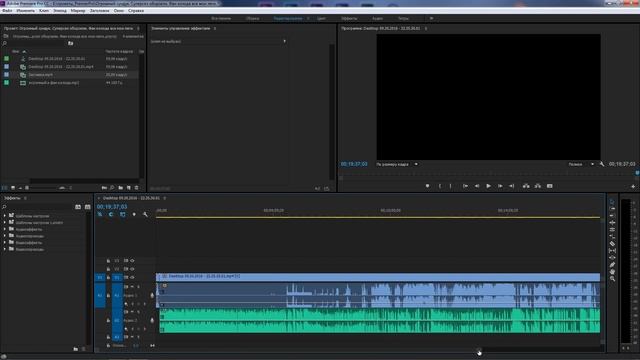The height and width of the screenshot is (360, 640).
Task: Toggle the V3 track lock
Action: click(x=108, y=260)
